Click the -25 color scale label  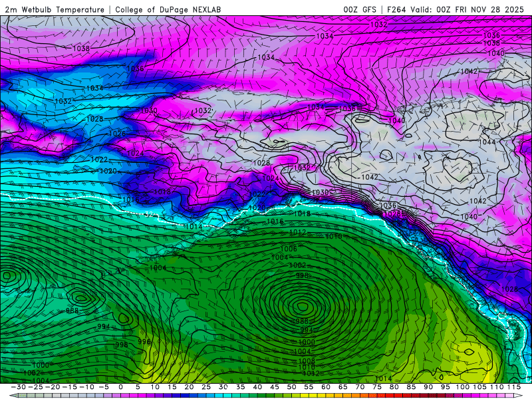pyautogui.click(x=35, y=387)
